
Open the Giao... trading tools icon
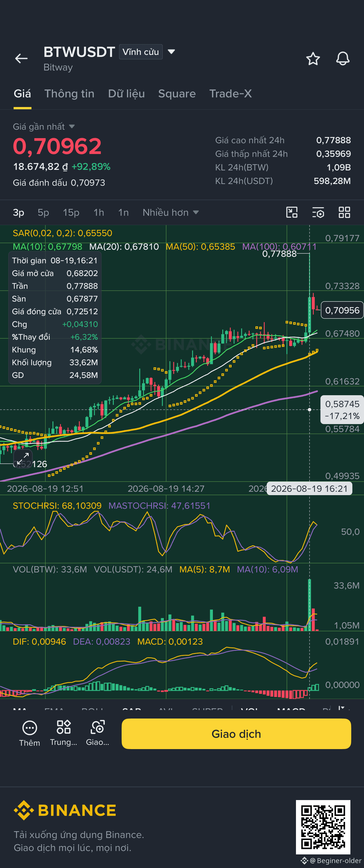coord(98,733)
